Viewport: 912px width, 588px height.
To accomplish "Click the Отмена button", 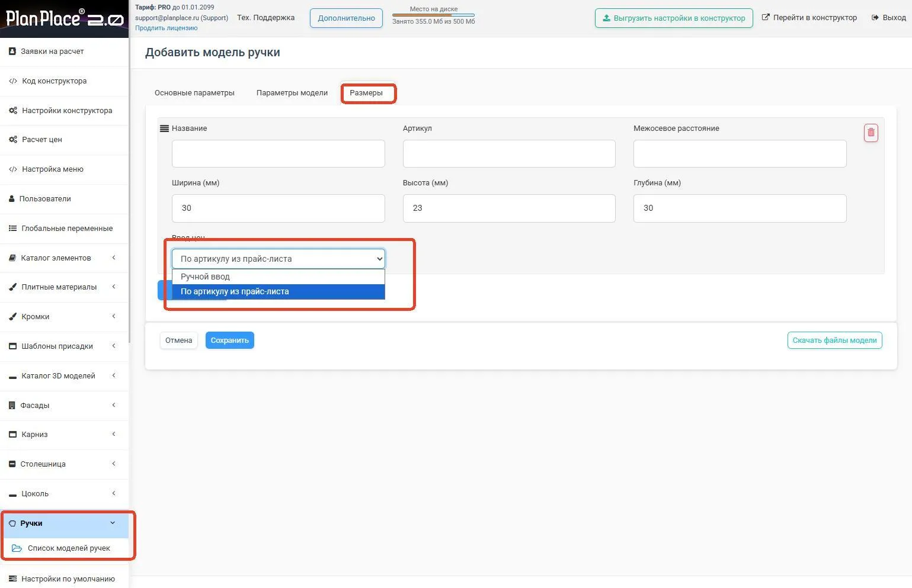I will point(178,340).
